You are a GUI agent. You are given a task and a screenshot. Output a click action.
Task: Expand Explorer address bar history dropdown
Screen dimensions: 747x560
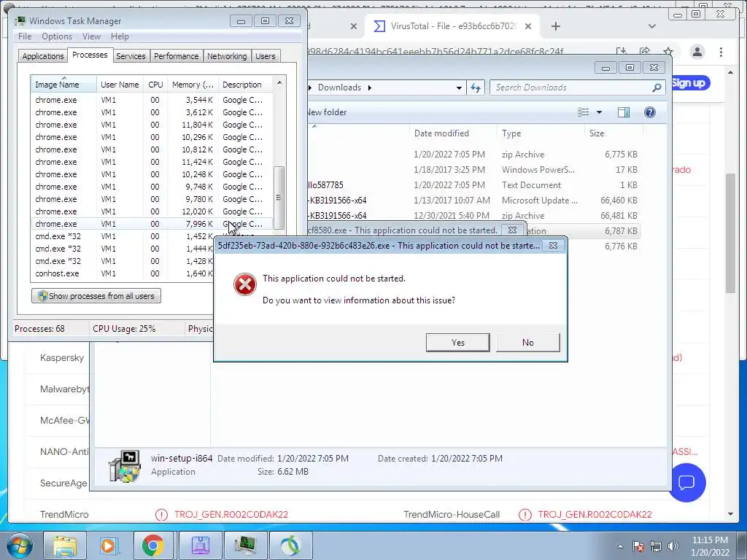coord(458,87)
